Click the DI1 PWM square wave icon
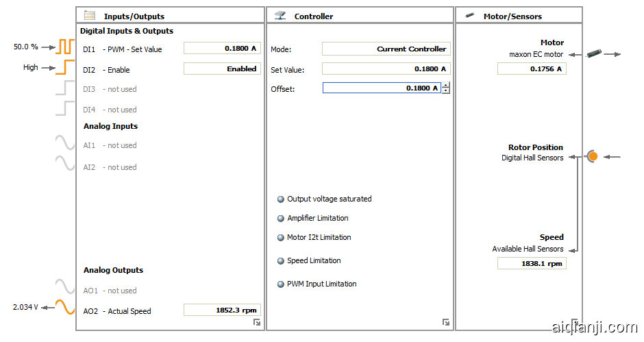 coord(65,47)
